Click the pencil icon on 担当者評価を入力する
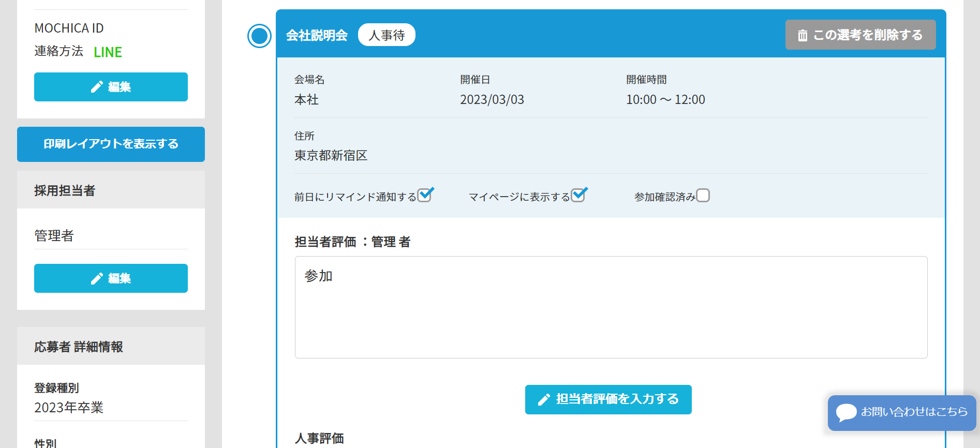This screenshot has width=980, height=448. click(544, 399)
